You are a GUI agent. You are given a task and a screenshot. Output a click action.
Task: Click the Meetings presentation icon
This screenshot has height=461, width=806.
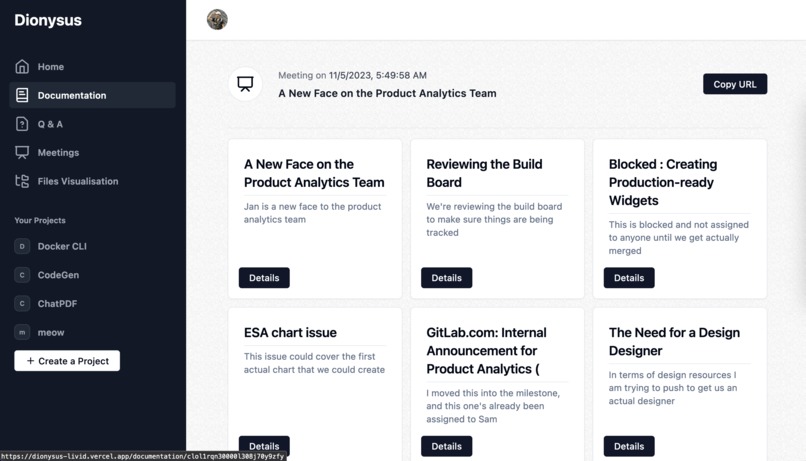22,153
